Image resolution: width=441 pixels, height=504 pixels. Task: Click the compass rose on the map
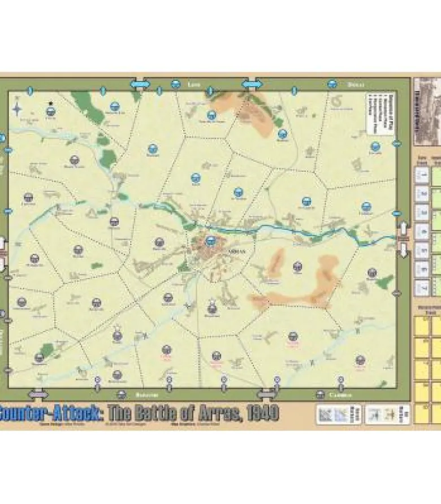(17, 108)
